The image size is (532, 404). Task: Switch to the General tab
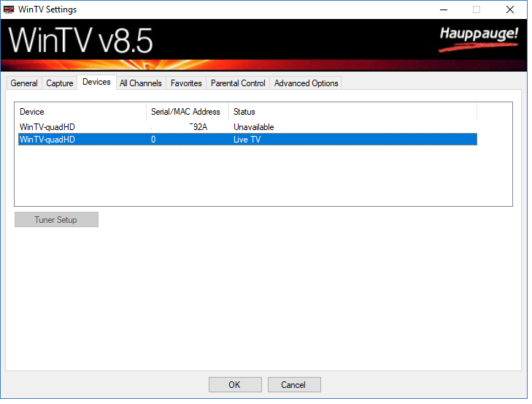(x=24, y=83)
